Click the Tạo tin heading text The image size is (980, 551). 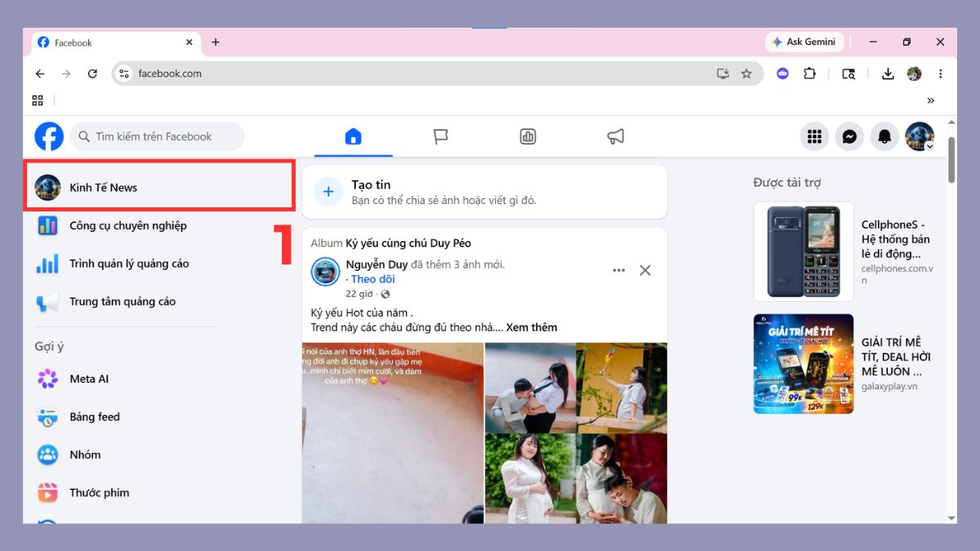pos(372,184)
